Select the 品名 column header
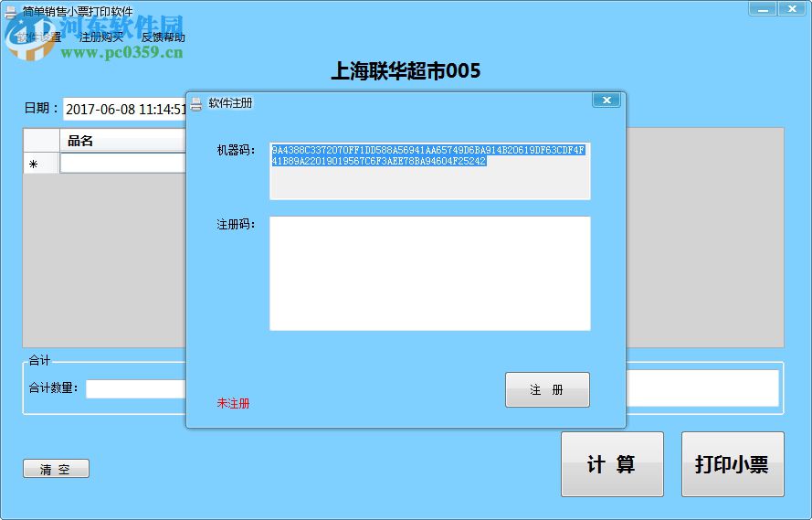The height and width of the screenshot is (520, 812). 122,141
